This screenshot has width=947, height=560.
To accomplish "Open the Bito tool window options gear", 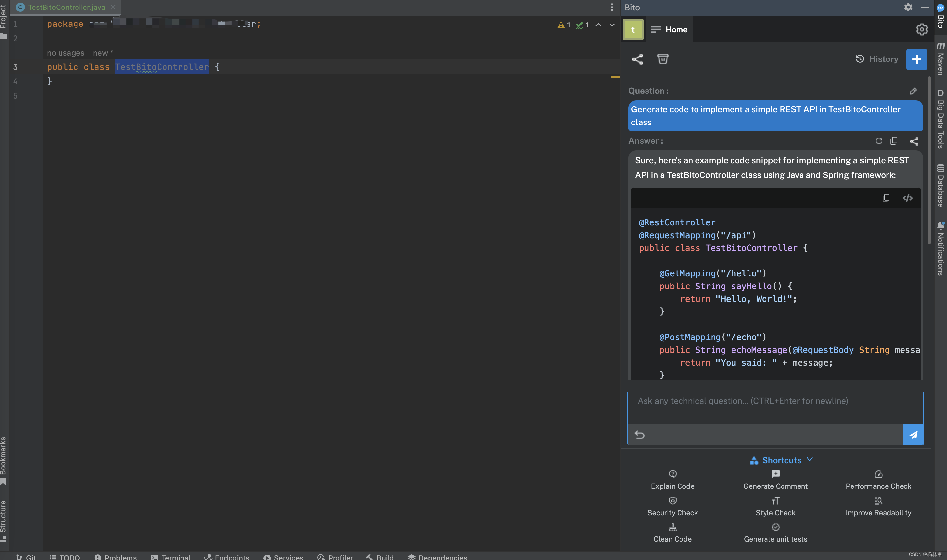I will (908, 7).
